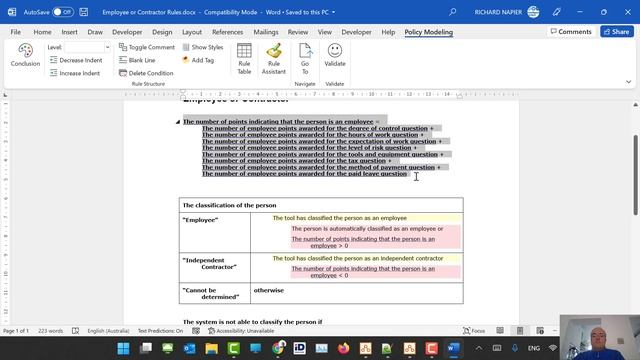This screenshot has width=640, height=360.
Task: Insert a Blank Line rule element
Action: coord(137,60)
